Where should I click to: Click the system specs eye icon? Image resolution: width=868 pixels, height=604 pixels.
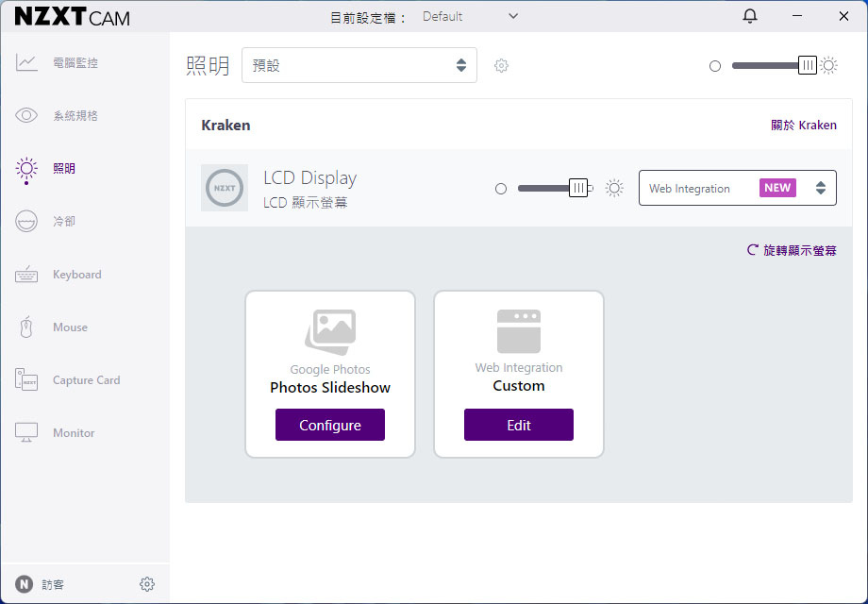pyautogui.click(x=26, y=115)
